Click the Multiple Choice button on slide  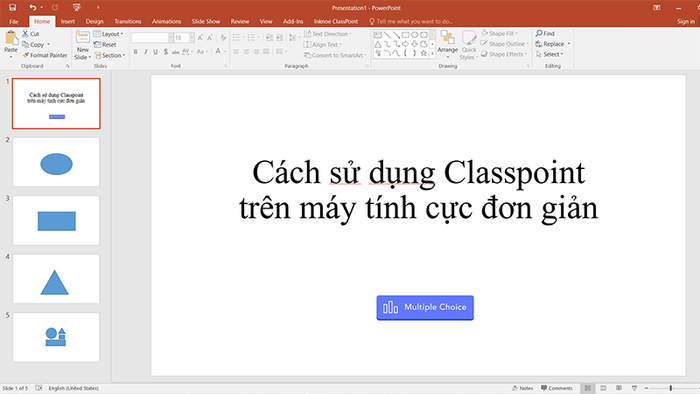pyautogui.click(x=425, y=307)
